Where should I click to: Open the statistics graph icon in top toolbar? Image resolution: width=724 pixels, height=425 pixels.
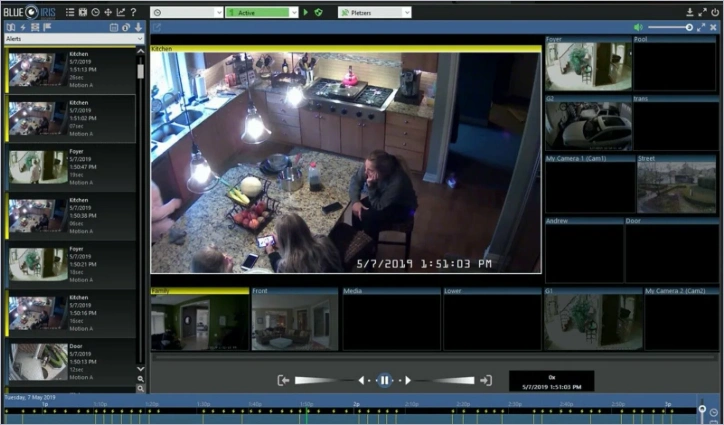click(x=121, y=12)
